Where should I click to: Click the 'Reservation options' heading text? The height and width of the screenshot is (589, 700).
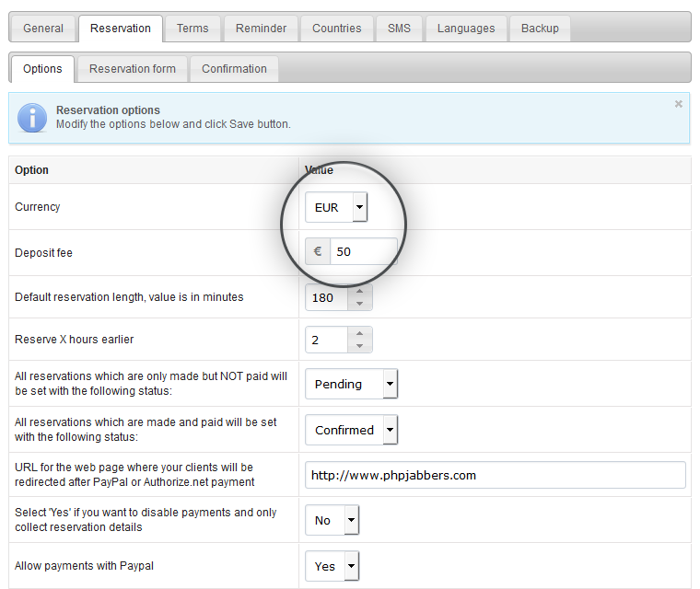point(108,110)
